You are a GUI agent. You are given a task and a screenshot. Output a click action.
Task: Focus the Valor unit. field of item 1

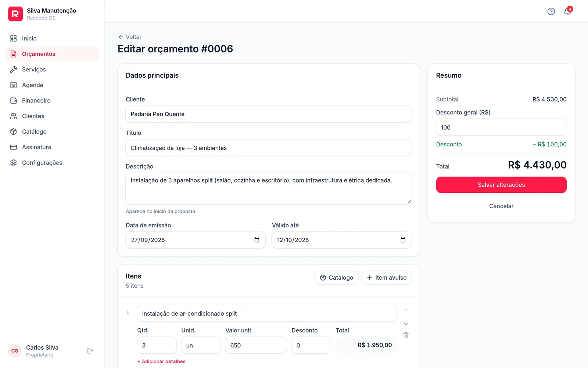[x=256, y=345]
